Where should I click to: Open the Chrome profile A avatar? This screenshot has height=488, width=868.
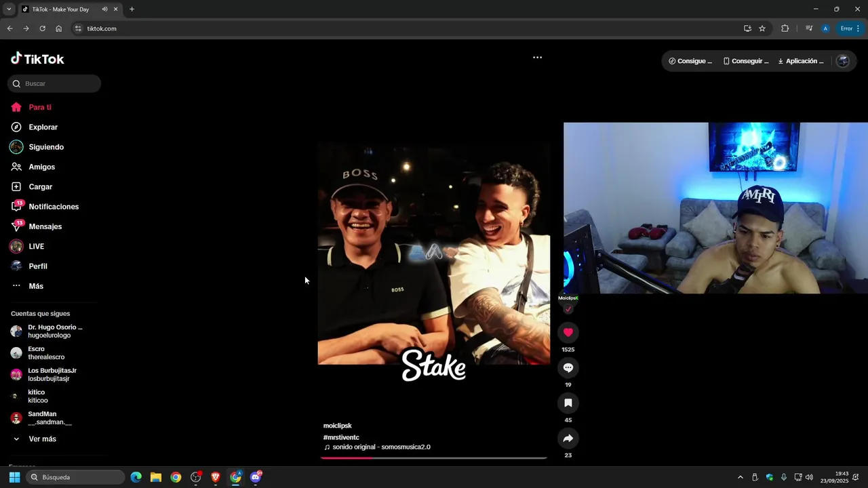(x=825, y=28)
